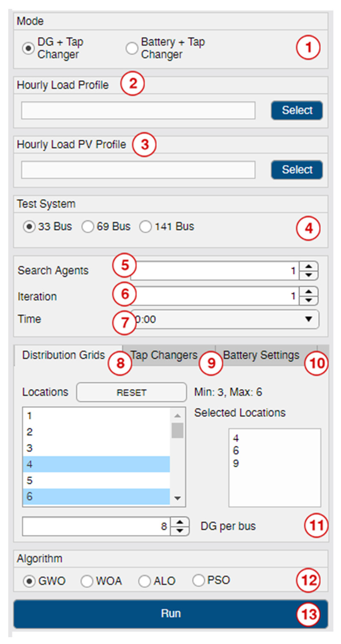
Task: Choose the 69 Bus test system
Action: tap(88, 227)
